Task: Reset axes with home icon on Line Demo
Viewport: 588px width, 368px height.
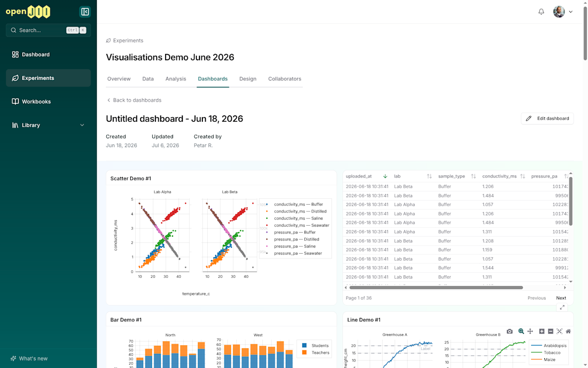Action: [x=568, y=332]
